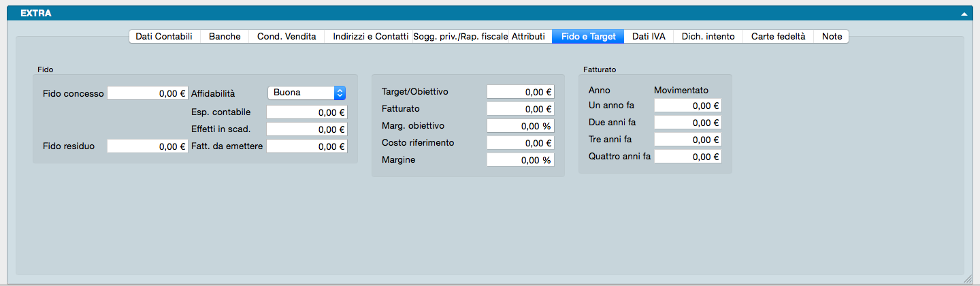Click the Marg. obiettivo percentage field
980x286 pixels.
click(x=520, y=126)
